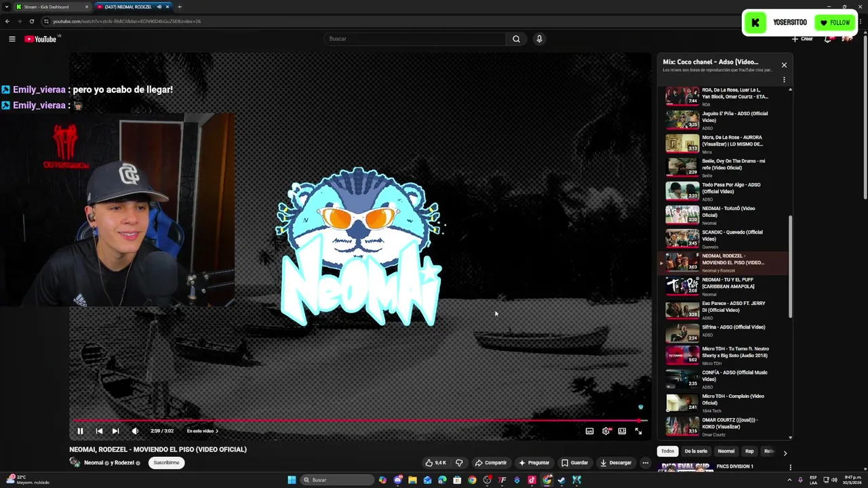Switch player to theater mode
The image size is (868, 488).
click(622, 431)
